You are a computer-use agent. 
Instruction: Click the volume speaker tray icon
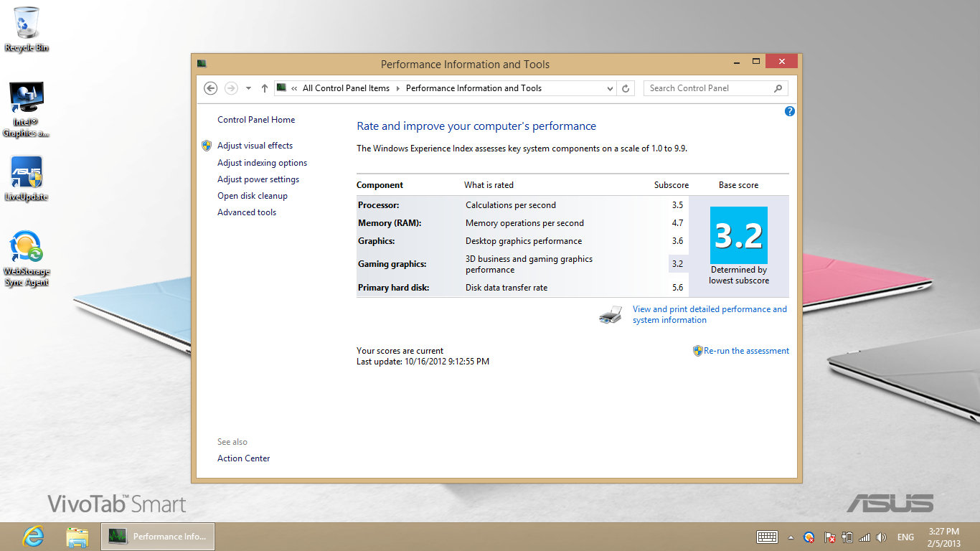881,537
